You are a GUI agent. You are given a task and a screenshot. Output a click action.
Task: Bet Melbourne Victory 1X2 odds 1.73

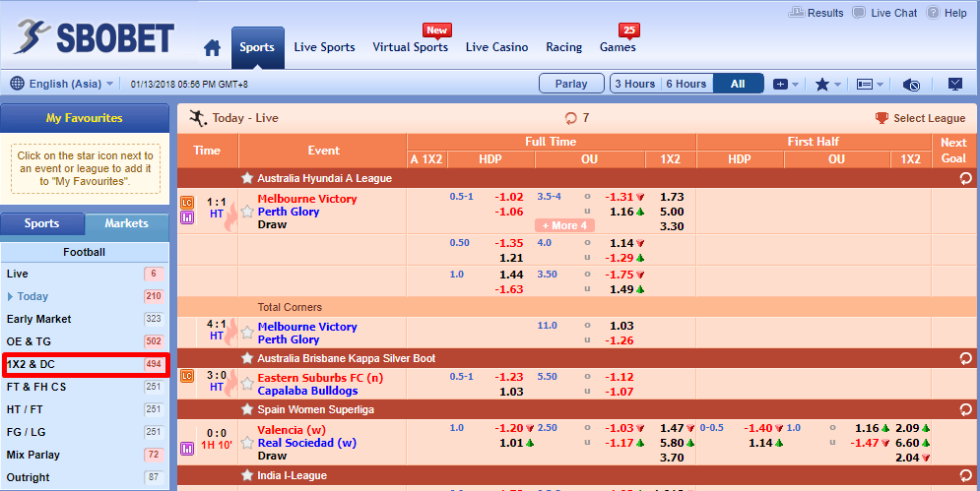[672, 198]
